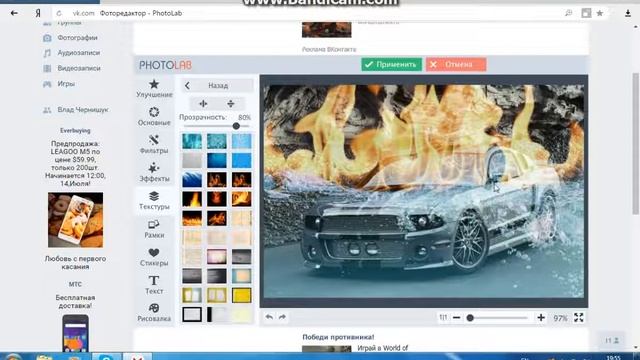This screenshot has height=360, width=640.
Task: Click the phone advertisement image
Action: click(76, 220)
